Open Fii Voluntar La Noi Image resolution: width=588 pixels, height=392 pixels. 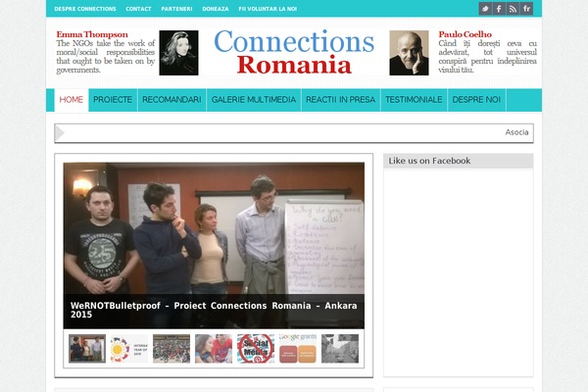click(x=268, y=9)
